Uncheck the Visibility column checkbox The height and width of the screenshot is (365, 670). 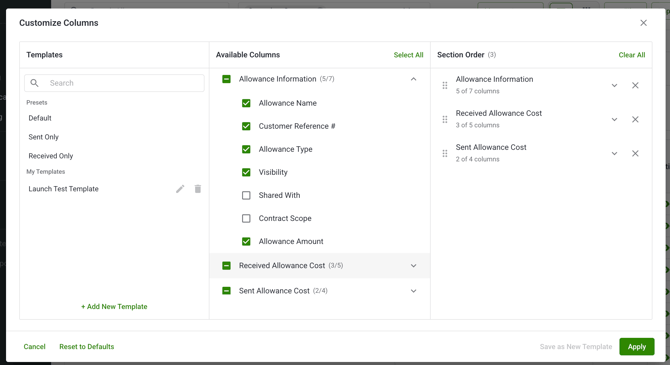pyautogui.click(x=246, y=172)
